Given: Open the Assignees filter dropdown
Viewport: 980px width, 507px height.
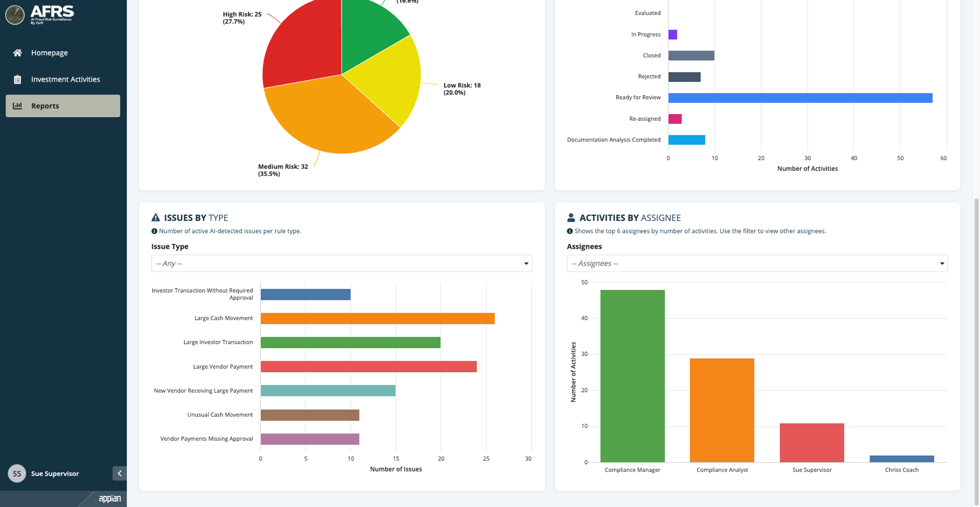Looking at the screenshot, I should pos(757,263).
